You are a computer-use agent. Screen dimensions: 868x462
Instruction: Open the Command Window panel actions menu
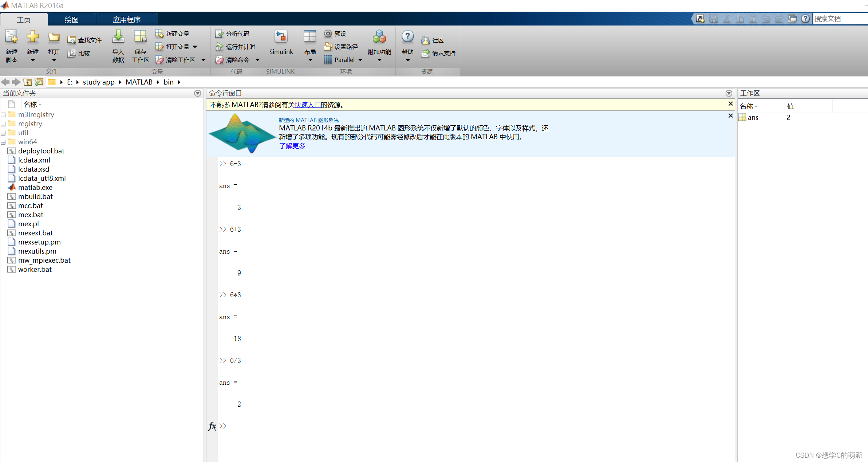click(729, 93)
